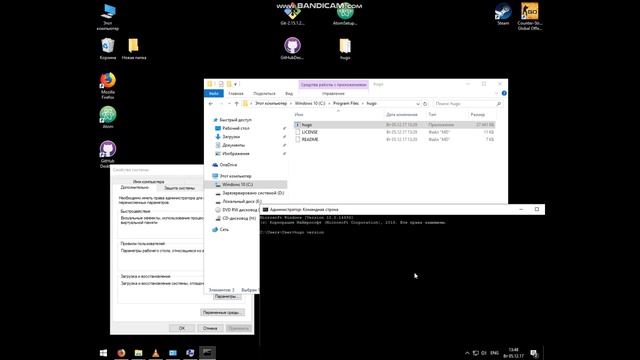
Task: Open the Корзина recycle bin icon
Action: point(108,49)
